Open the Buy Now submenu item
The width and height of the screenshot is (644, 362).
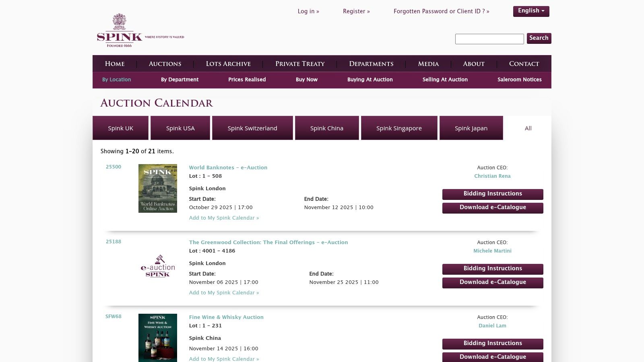(307, 80)
